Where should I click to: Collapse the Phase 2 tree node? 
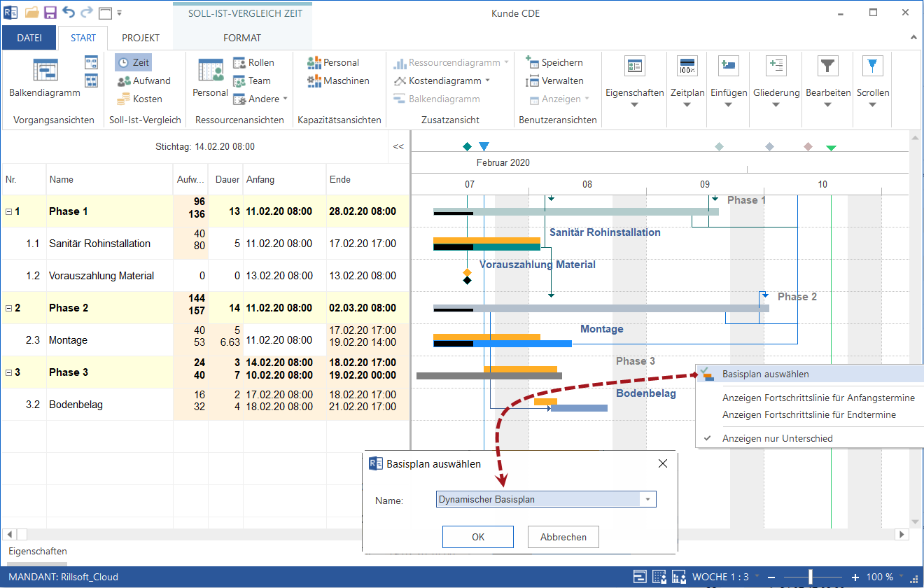point(8,308)
